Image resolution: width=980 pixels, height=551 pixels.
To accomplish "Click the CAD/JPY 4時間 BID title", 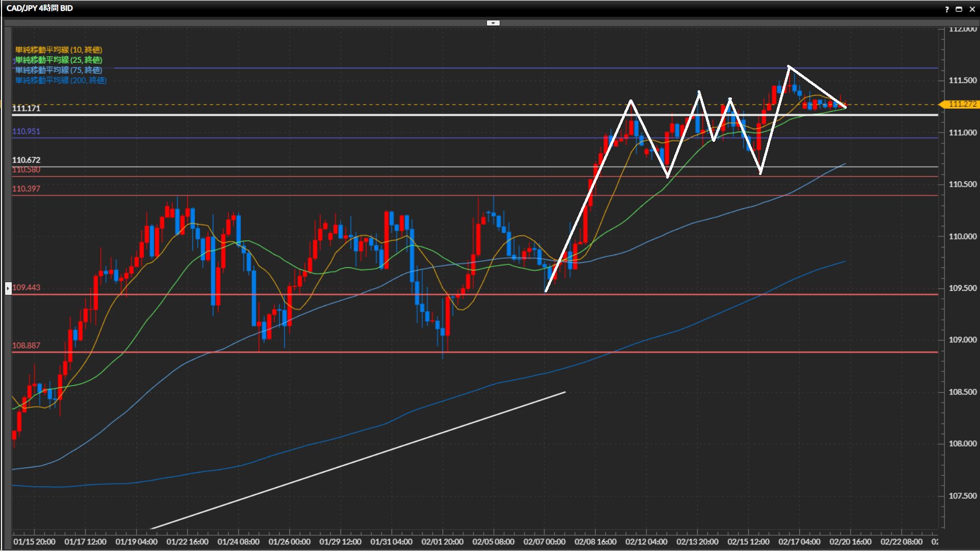I will pos(39,8).
